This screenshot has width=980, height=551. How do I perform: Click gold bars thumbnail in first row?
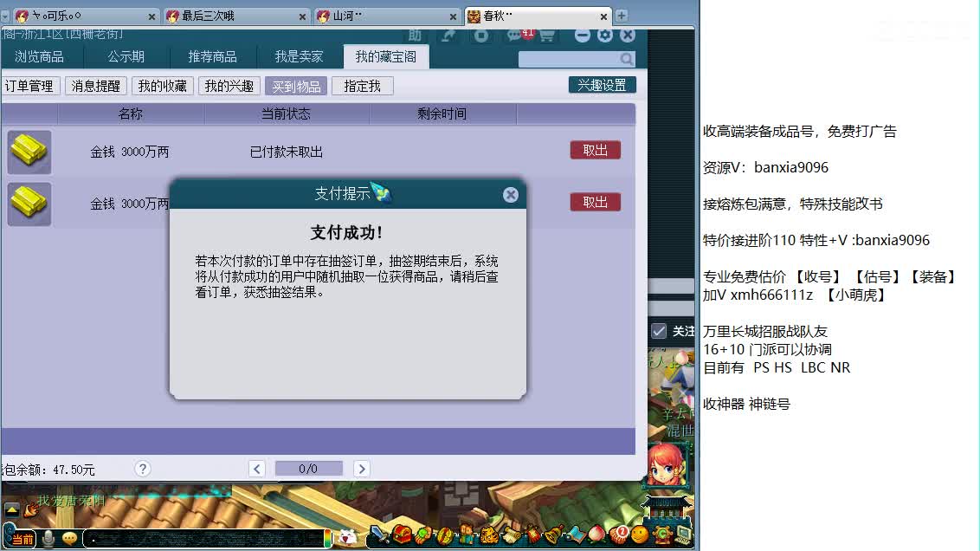pos(29,152)
